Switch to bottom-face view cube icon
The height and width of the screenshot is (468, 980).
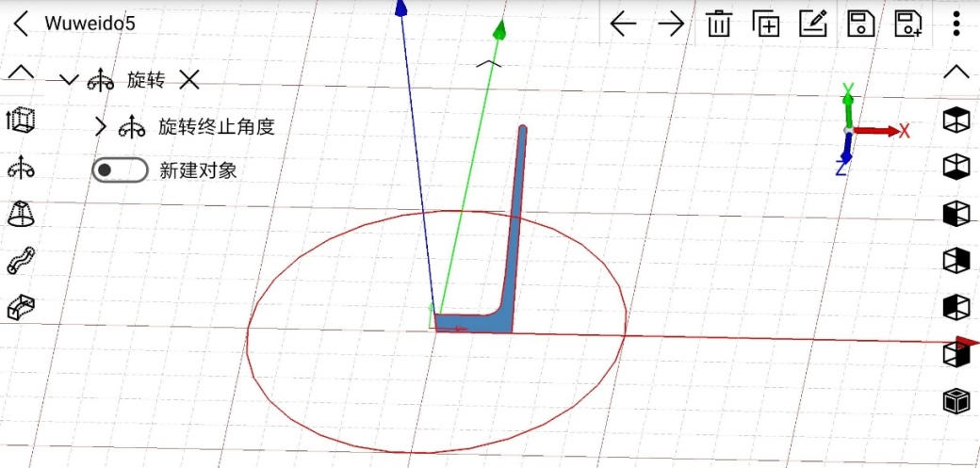(956, 167)
